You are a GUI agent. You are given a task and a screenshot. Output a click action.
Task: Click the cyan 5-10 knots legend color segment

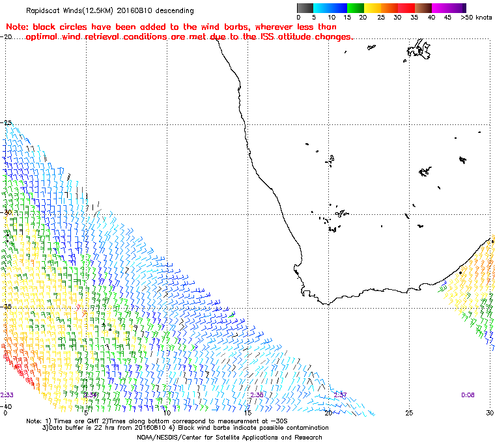click(x=322, y=8)
